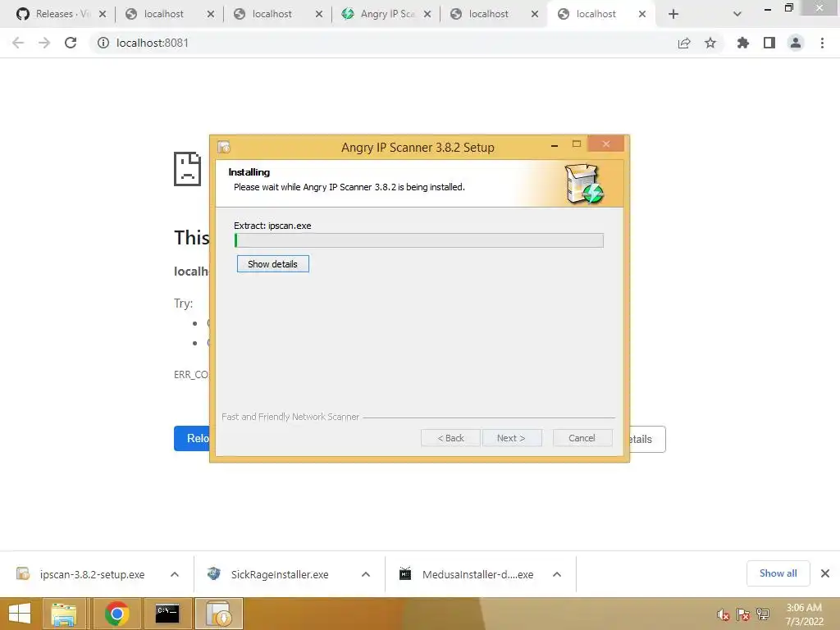Screen dimensions: 840x630
Task: Click the installation progress bar
Action: [x=419, y=240]
